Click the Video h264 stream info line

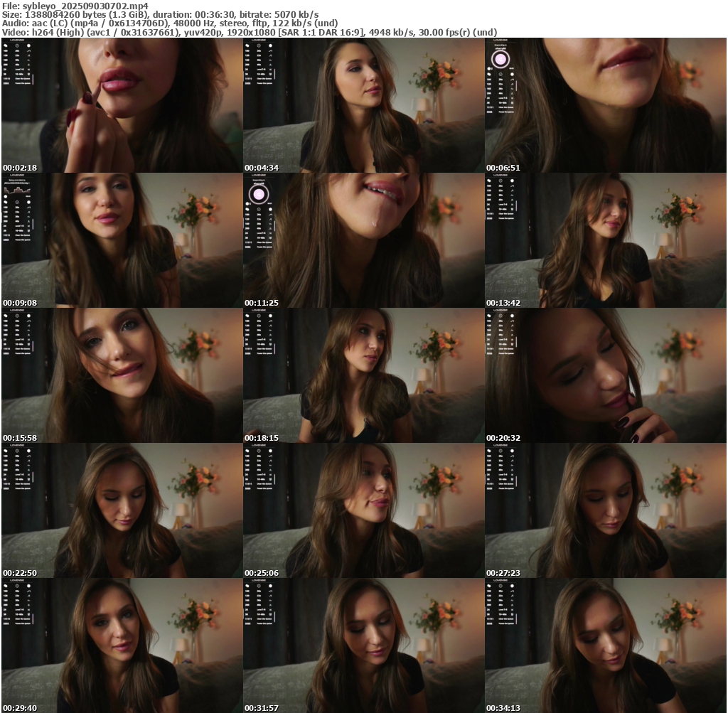click(x=249, y=32)
